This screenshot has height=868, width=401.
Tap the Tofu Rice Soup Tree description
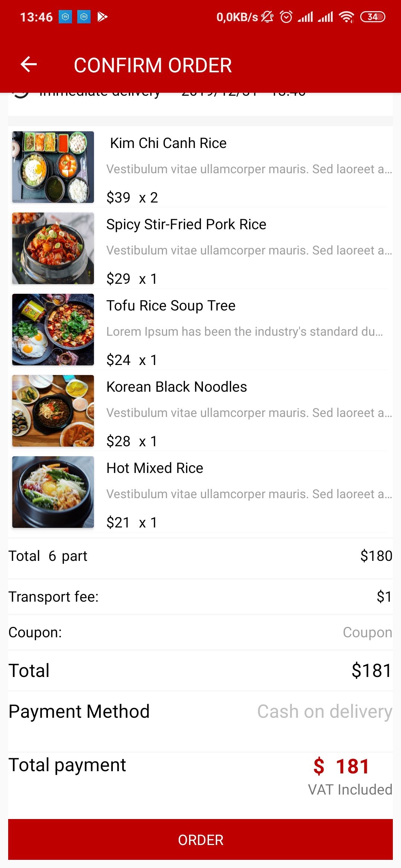[244, 332]
